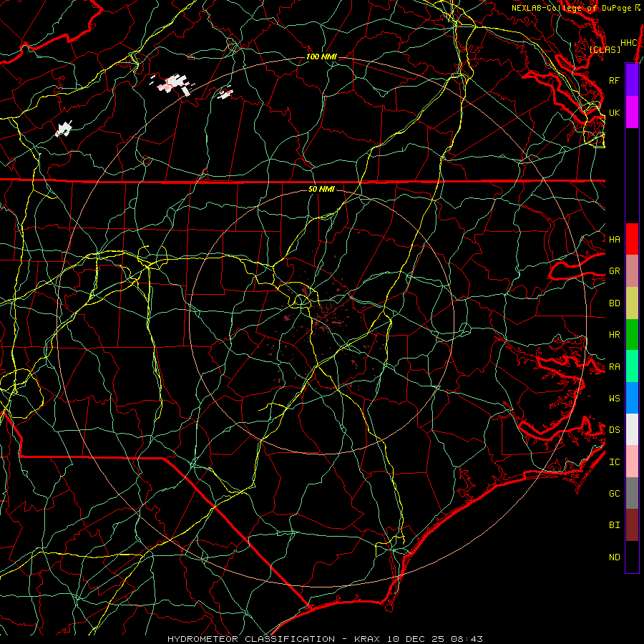Click the 'BD' legend label
This screenshot has width=644, height=644.
point(614,303)
